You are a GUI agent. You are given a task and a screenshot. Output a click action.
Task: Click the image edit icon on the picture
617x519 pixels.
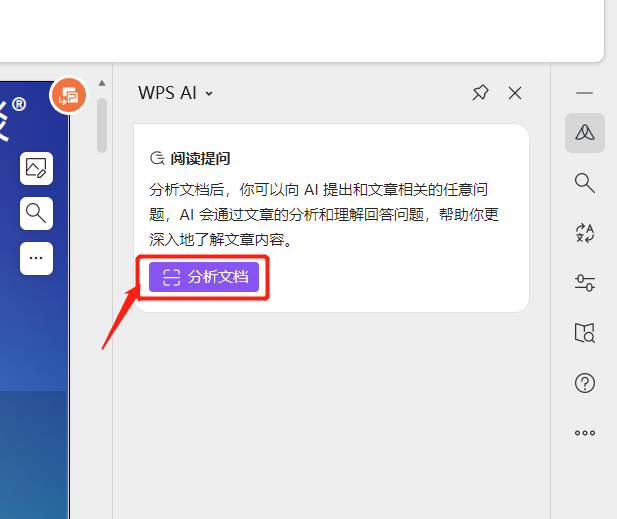36,168
